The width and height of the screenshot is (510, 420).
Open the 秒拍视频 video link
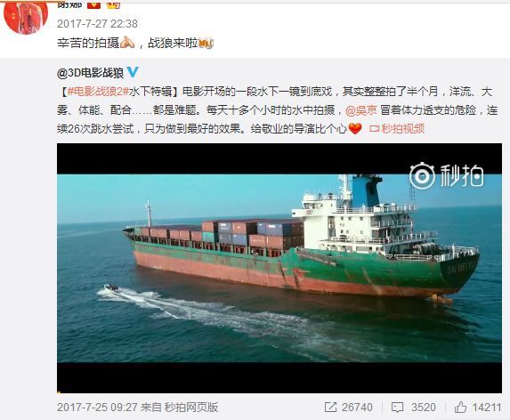pyautogui.click(x=403, y=129)
